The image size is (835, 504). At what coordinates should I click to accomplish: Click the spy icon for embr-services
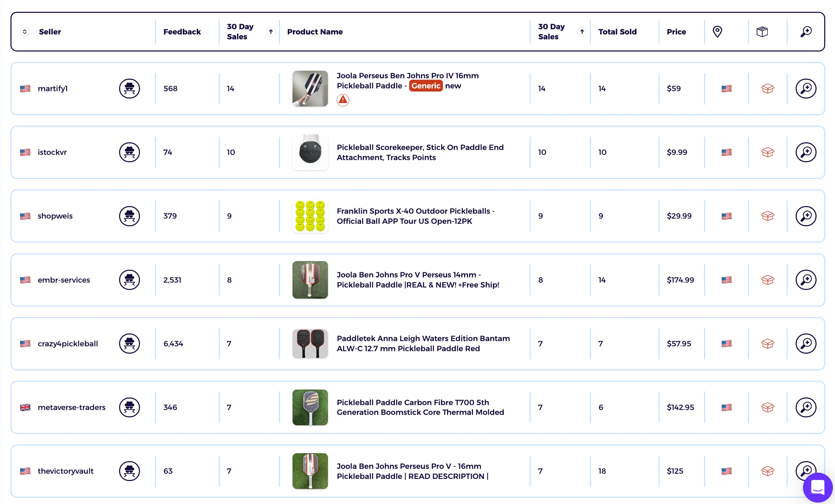(x=130, y=280)
